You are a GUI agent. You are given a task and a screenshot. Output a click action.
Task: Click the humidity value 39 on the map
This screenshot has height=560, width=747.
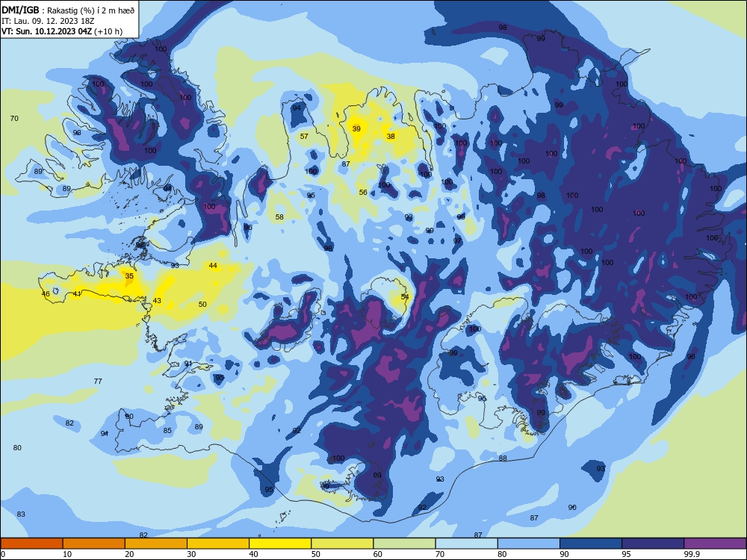click(356, 128)
